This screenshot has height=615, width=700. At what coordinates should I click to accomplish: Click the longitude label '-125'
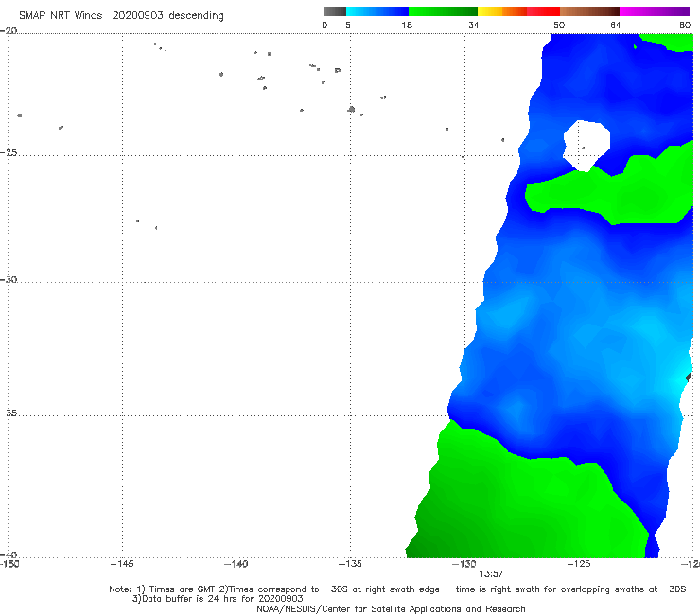coord(579,564)
